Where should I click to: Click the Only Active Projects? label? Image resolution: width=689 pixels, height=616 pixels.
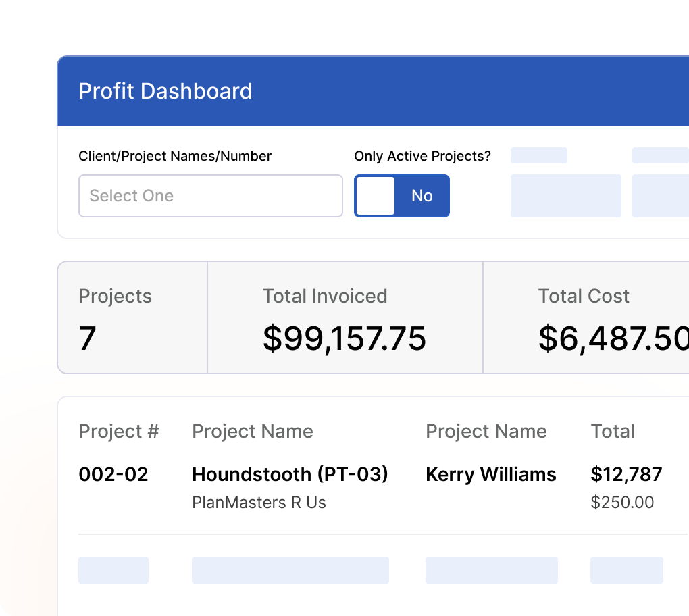click(422, 156)
